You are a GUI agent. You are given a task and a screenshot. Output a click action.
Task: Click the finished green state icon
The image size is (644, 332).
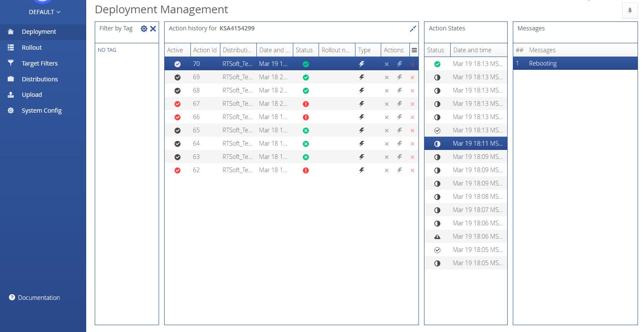(x=437, y=64)
